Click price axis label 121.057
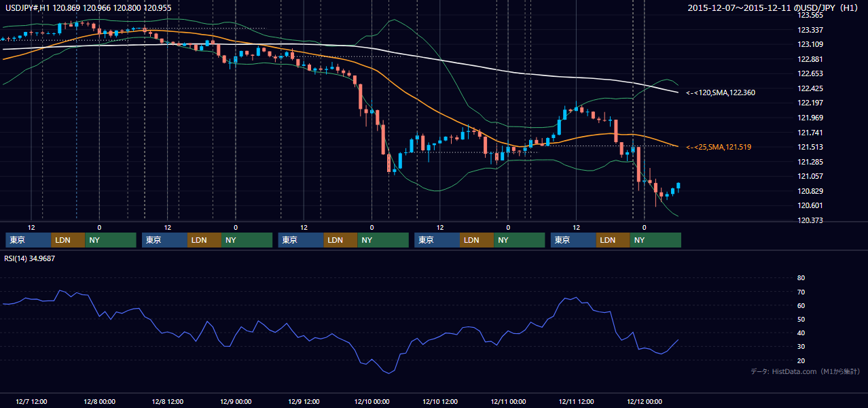This screenshot has width=868, height=408. [x=810, y=177]
